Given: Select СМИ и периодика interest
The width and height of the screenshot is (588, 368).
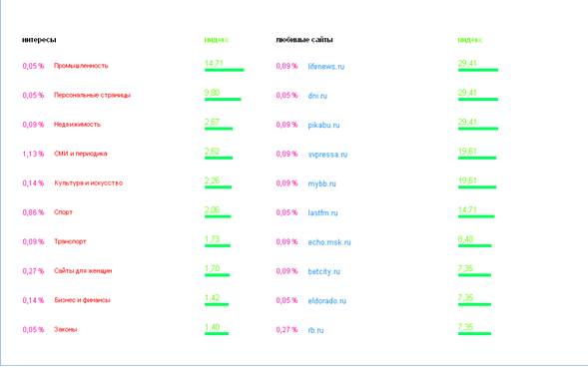Looking at the screenshot, I should click(x=81, y=154).
